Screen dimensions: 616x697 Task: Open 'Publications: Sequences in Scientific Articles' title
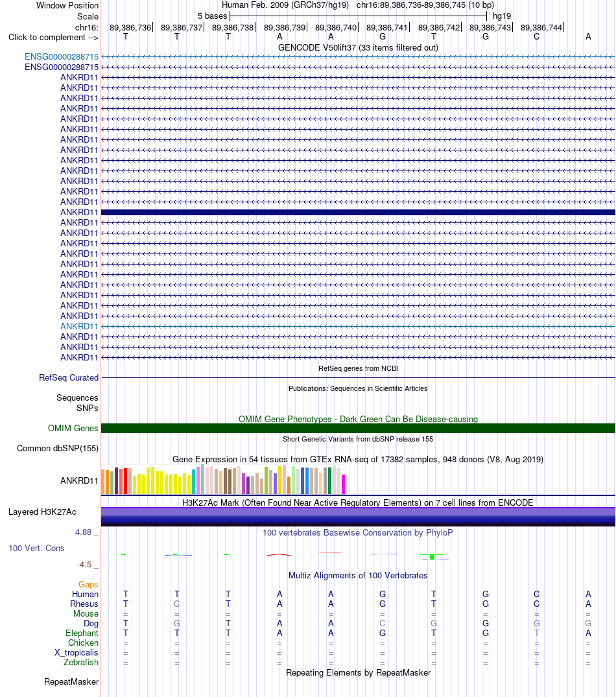click(x=358, y=388)
